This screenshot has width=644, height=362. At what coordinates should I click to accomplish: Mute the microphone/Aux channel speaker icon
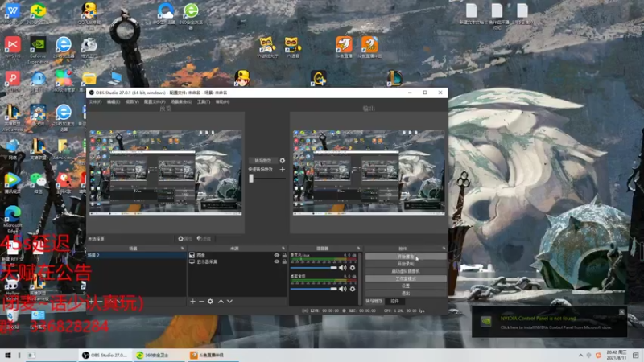pos(343,268)
